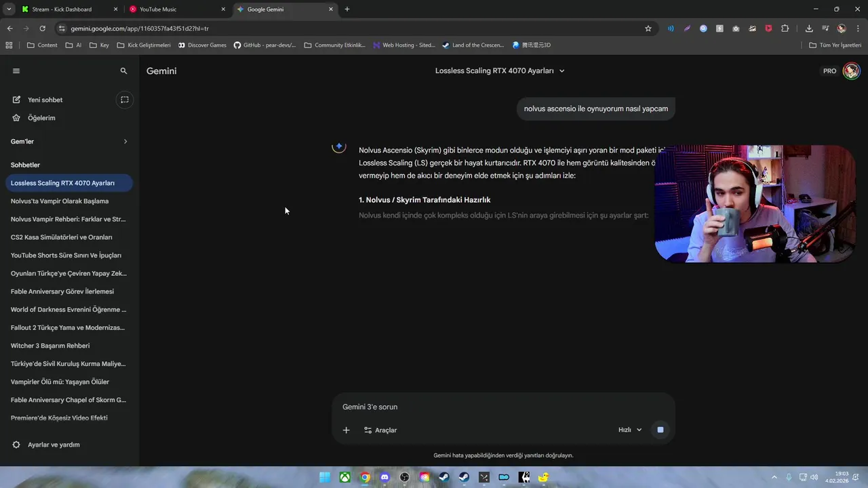This screenshot has height=488, width=868.
Task: Expand the conversation title dropdown
Action: (561, 71)
